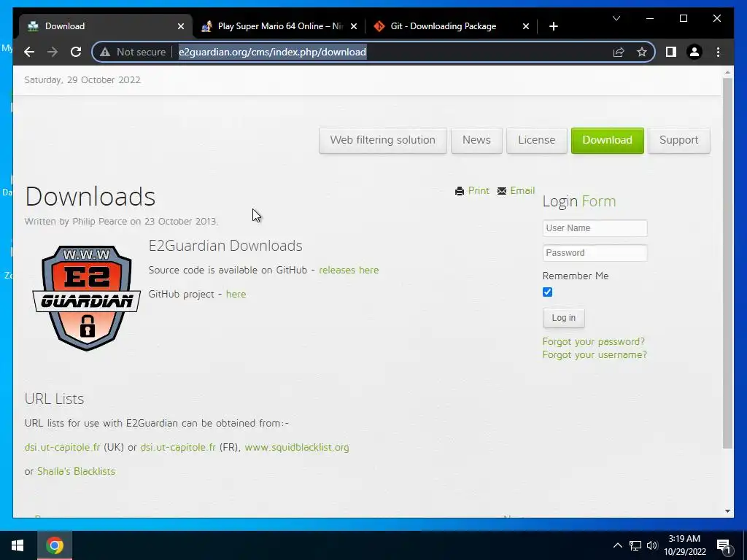Uncheck the Remember Me checkbox

coord(547,292)
